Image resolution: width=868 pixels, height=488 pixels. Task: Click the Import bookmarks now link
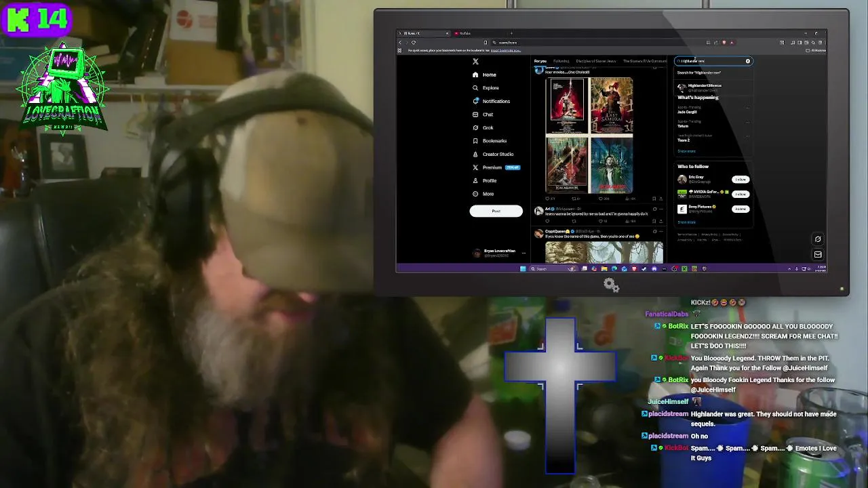tap(506, 50)
